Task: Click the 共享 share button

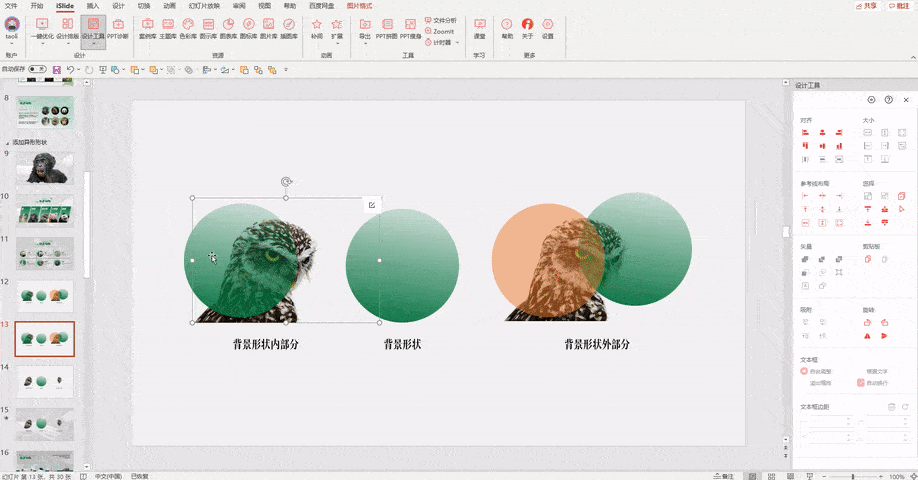Action: pos(866,5)
